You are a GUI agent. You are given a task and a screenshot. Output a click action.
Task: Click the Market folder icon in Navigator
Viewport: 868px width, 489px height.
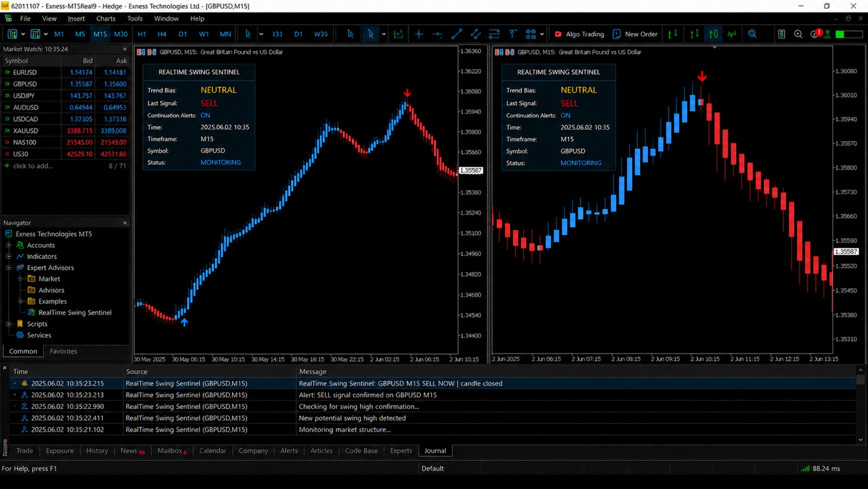tap(32, 279)
